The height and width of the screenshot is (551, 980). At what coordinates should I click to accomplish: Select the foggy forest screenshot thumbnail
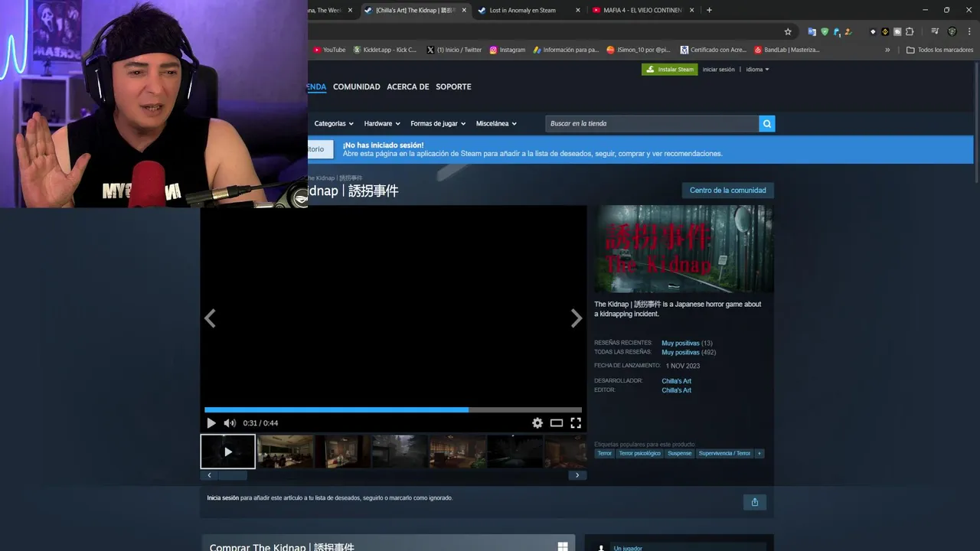[400, 452]
